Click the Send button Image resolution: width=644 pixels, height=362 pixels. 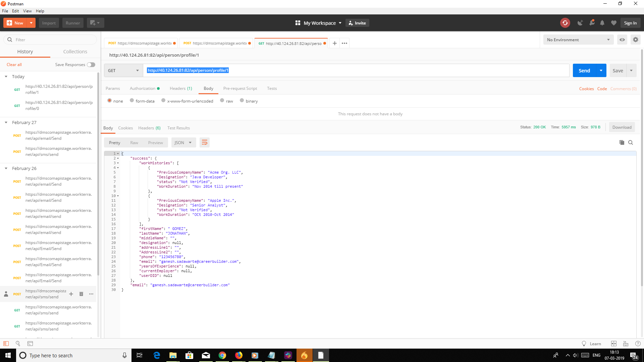click(x=584, y=70)
